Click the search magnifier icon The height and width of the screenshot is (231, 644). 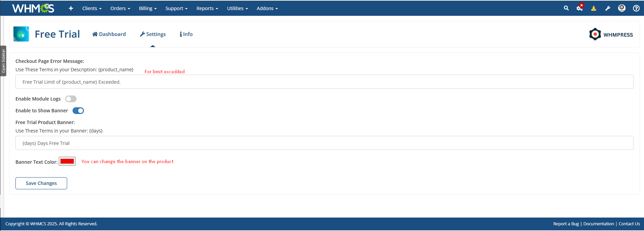coord(566,8)
